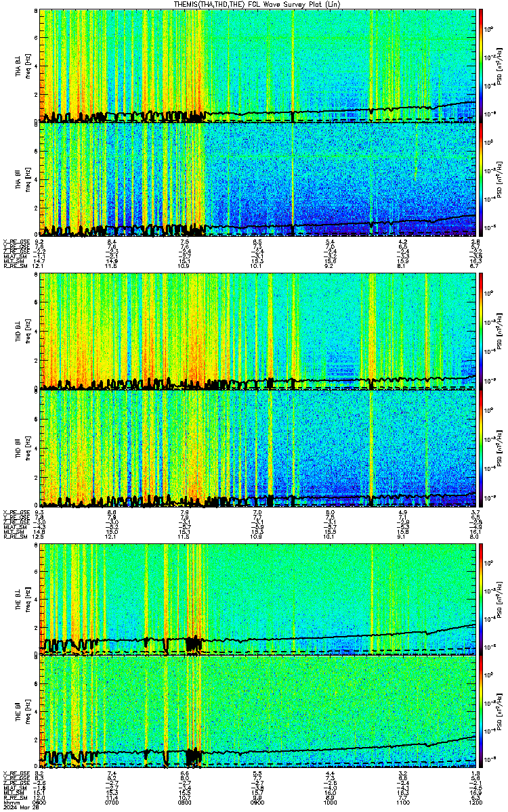
Task: Click the 0600 time tick label
Action: click(x=40, y=803)
